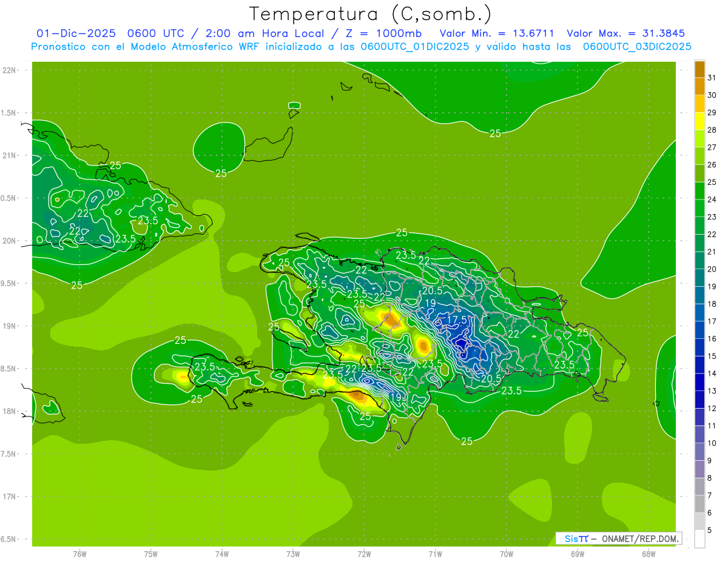Viewport: 728px width, 562px height.
Task: Click the "70W" longitude axis label
Action: pos(507,554)
